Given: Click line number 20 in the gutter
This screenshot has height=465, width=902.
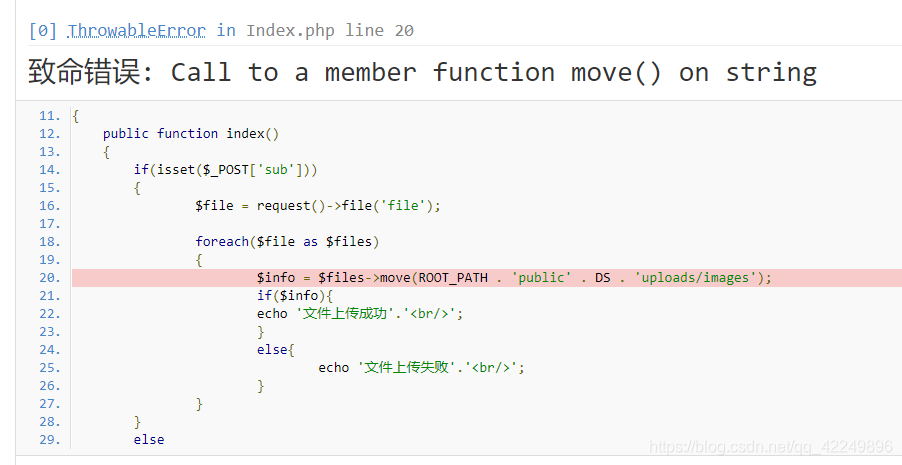Looking at the screenshot, I should [x=49, y=277].
